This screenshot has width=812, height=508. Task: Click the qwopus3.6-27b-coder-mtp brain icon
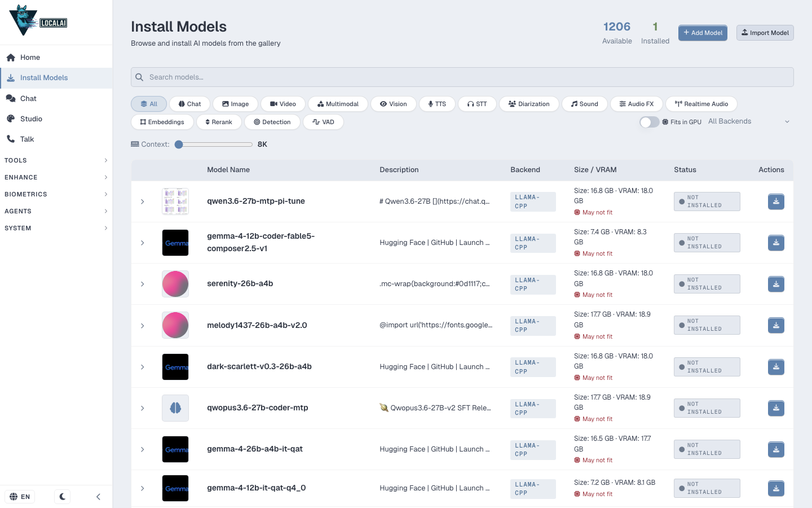(175, 408)
